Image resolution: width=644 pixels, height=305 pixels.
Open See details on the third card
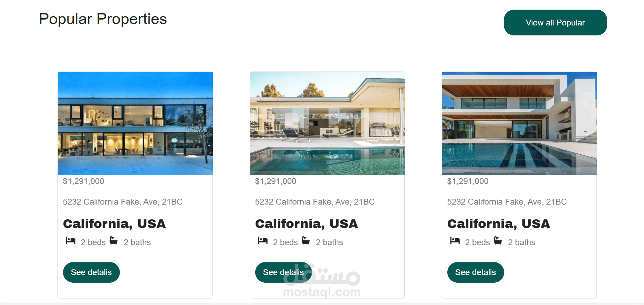[476, 272]
